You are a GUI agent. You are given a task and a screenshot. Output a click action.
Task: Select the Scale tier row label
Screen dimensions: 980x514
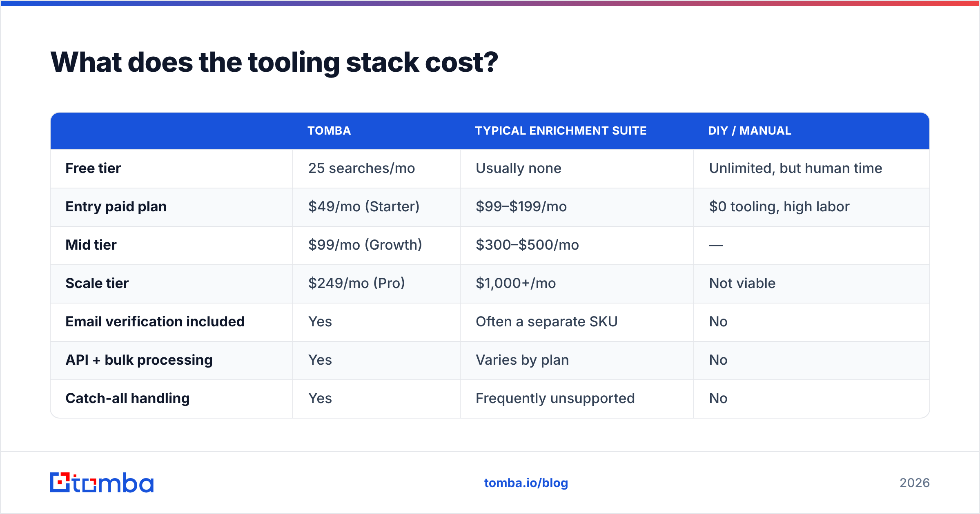point(97,283)
